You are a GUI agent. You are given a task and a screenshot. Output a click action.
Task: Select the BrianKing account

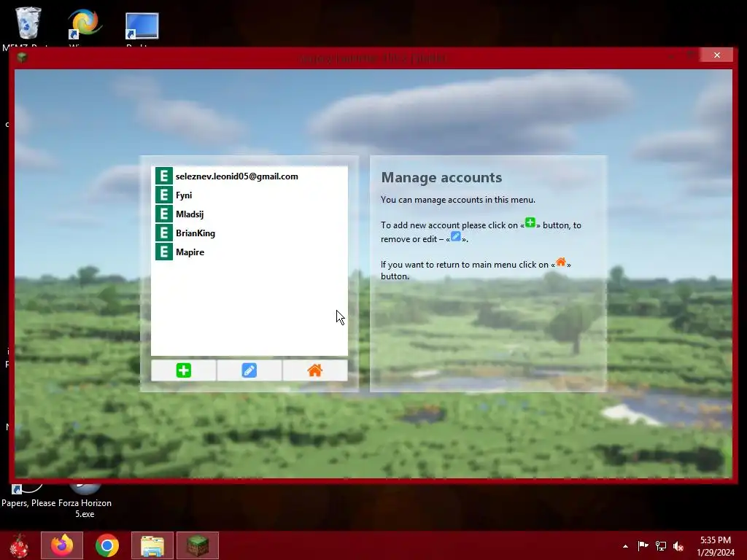click(249, 233)
